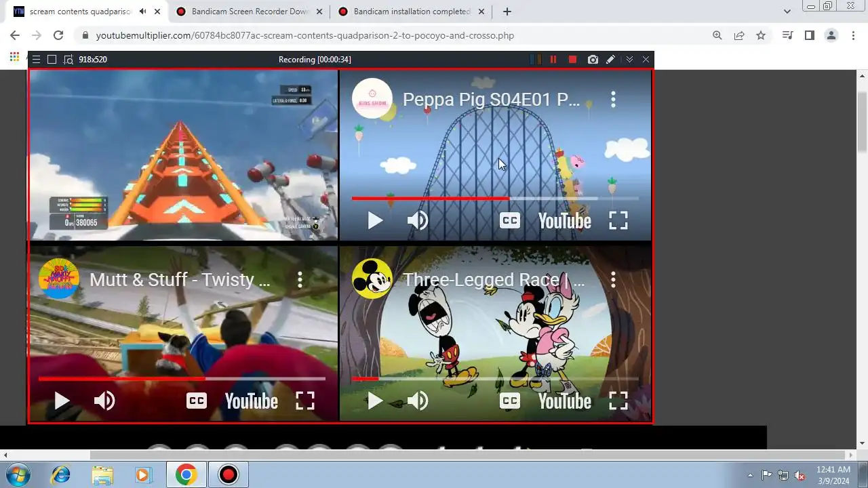Image resolution: width=868 pixels, height=488 pixels.
Task: Bookmark this page with star
Action: point(761,35)
